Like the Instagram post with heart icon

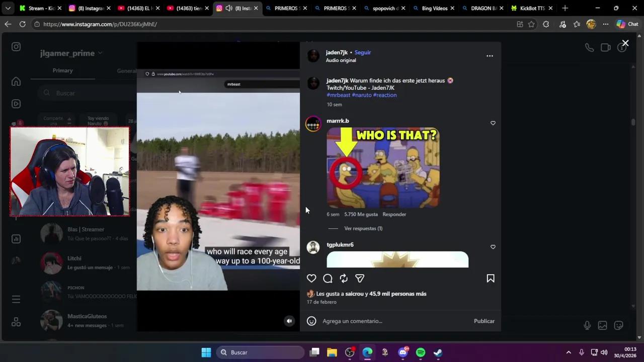(x=311, y=279)
